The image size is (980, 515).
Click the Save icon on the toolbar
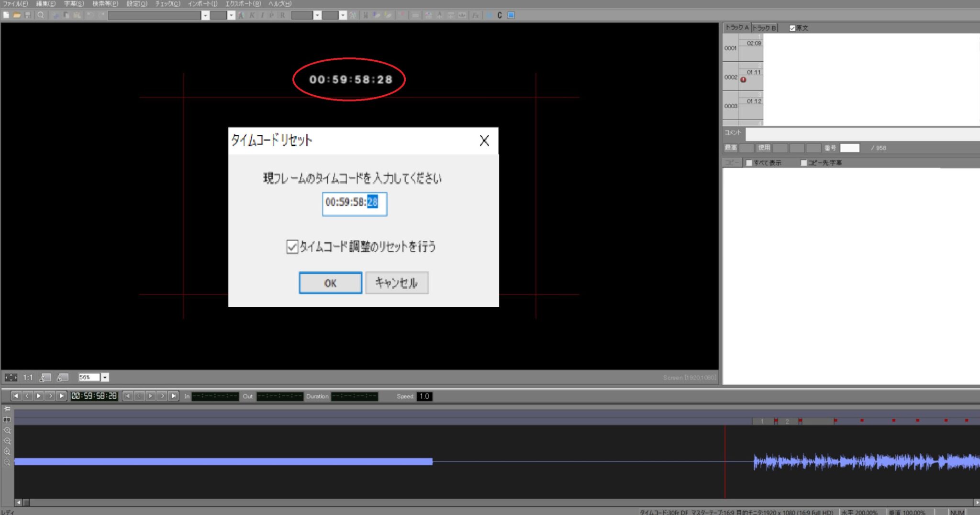[27, 15]
